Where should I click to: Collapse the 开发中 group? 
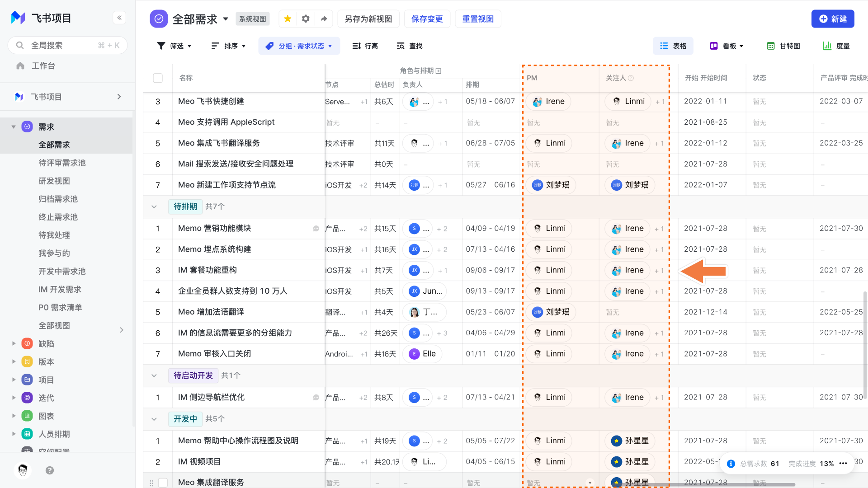coord(154,419)
